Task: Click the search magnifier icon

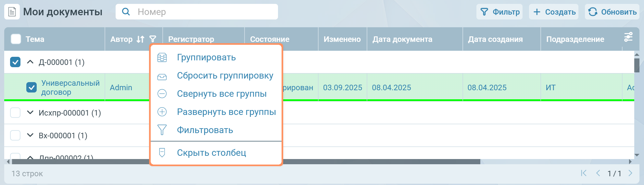Action: coord(126,12)
